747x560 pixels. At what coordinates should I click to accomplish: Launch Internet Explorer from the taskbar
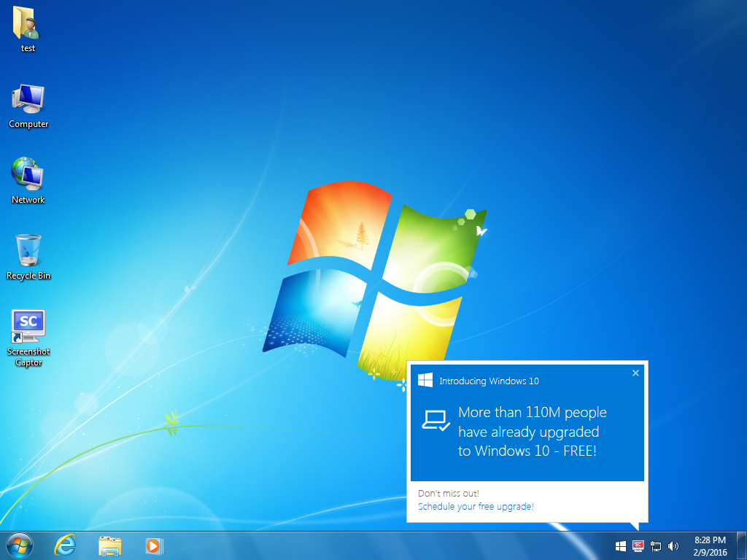(x=65, y=545)
